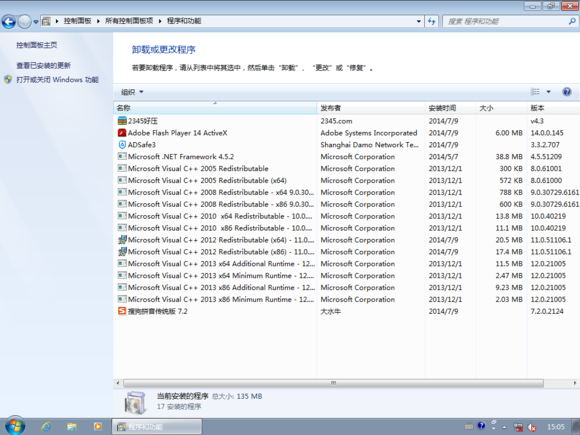Click the 搜索 程序和功能 search box
This screenshot has width=580, height=435.
[x=505, y=21]
